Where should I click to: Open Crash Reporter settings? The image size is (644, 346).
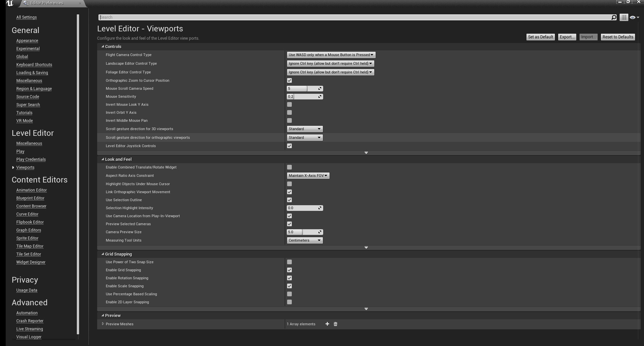click(x=30, y=321)
